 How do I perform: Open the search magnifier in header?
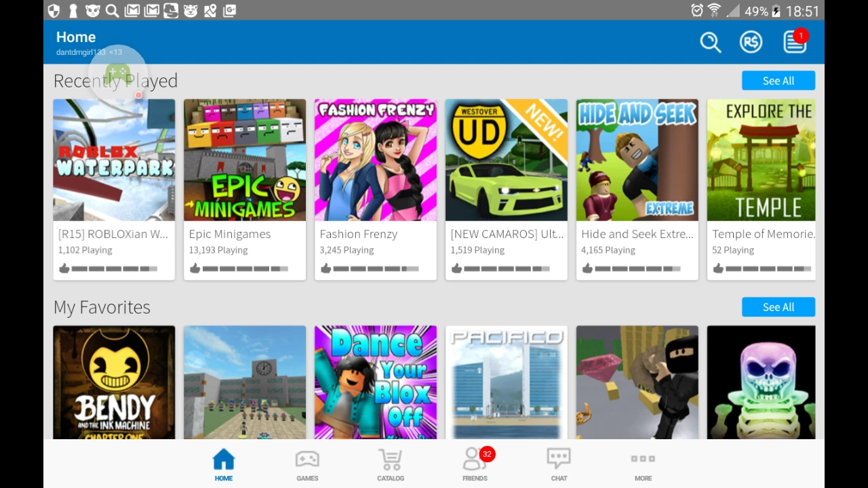(x=710, y=42)
